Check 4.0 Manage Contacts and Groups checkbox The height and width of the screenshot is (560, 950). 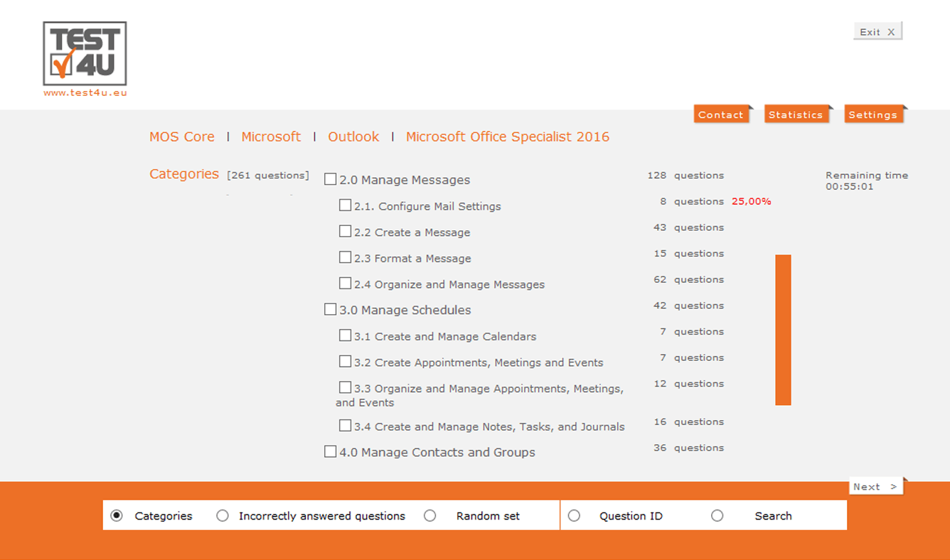point(330,451)
